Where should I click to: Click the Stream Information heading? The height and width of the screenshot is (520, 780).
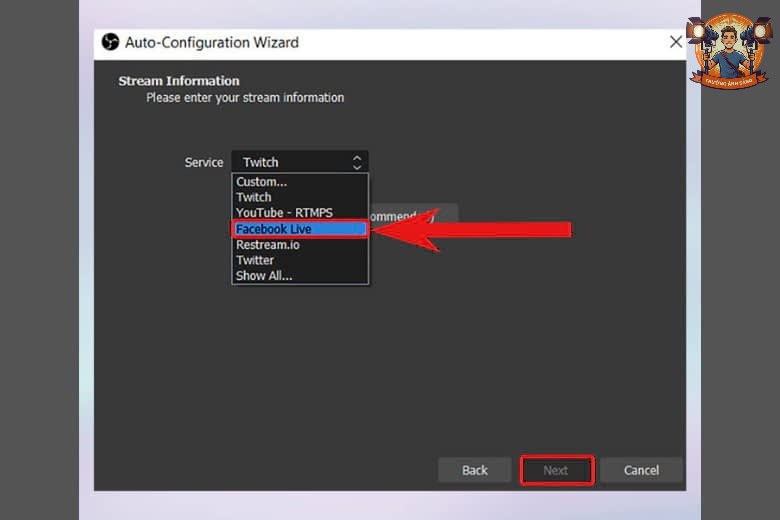pyautogui.click(x=179, y=81)
